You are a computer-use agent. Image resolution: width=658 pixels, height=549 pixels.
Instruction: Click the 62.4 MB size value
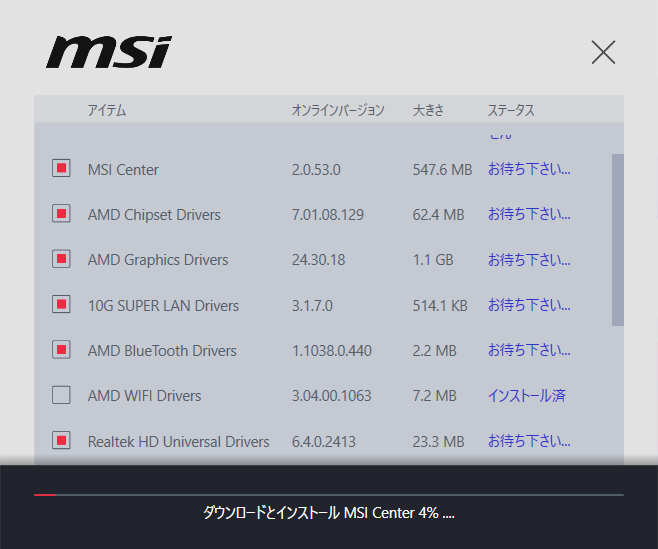pyautogui.click(x=439, y=215)
